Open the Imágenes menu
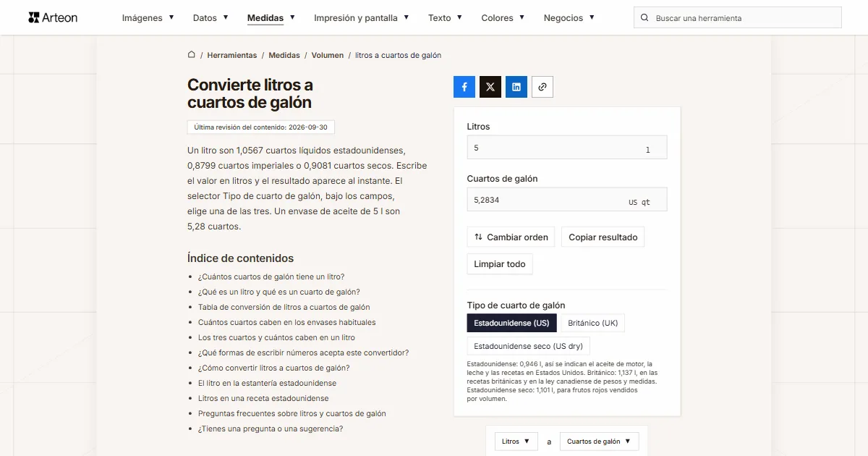Screen dimensions: 868x456 coord(148,18)
